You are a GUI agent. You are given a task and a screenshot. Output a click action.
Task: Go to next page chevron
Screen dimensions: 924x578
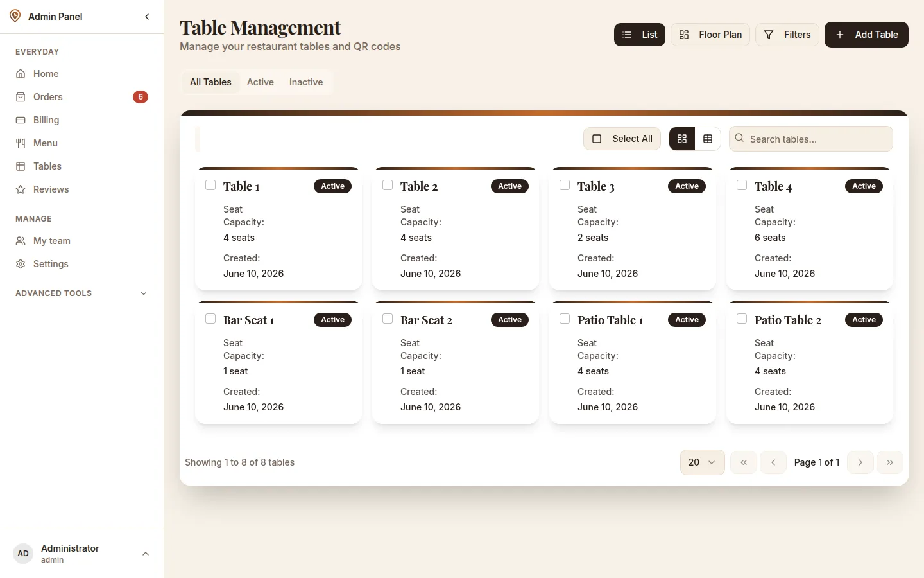(860, 462)
